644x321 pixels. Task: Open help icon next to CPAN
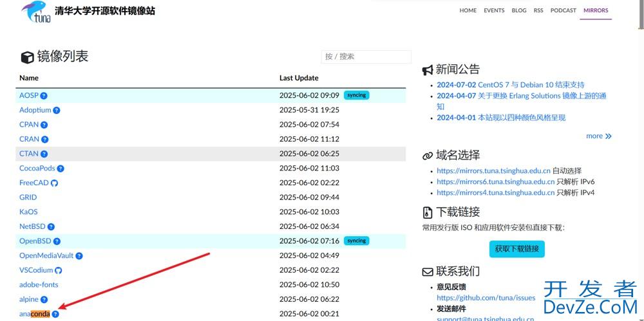(x=44, y=125)
